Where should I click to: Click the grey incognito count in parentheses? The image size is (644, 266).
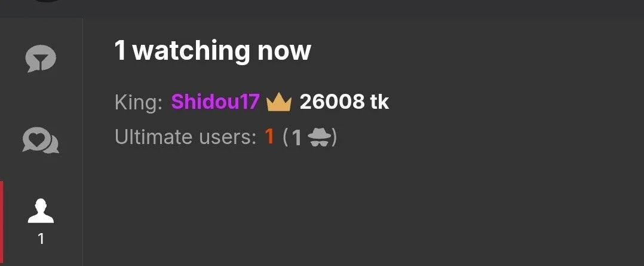pyautogui.click(x=296, y=138)
